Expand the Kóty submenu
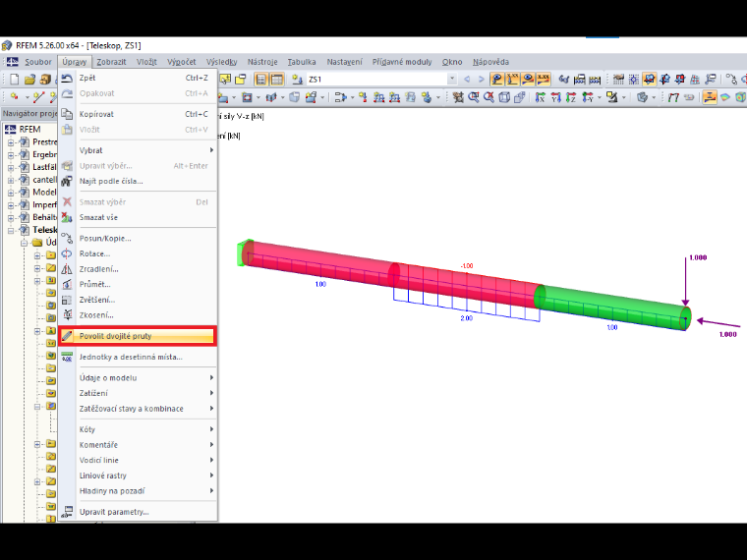 [x=138, y=429]
